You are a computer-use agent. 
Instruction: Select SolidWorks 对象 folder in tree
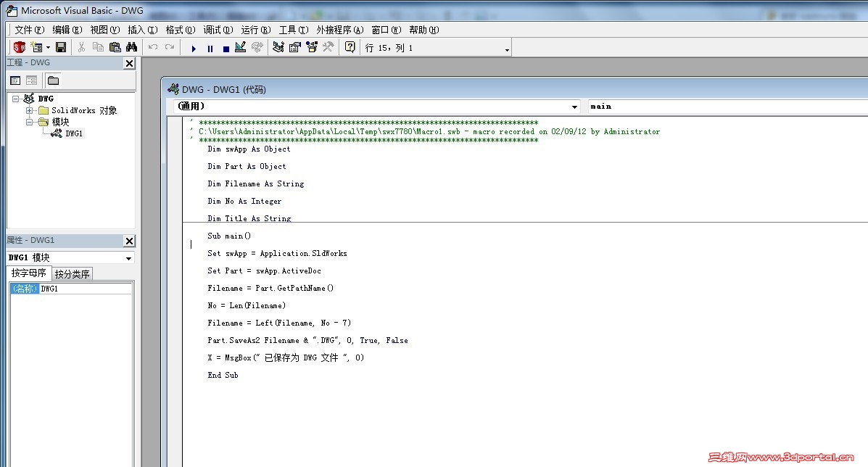click(84, 110)
